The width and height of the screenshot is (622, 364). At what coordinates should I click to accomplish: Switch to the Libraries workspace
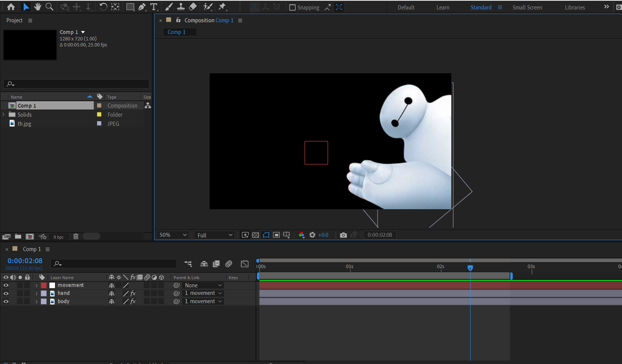[x=575, y=7]
